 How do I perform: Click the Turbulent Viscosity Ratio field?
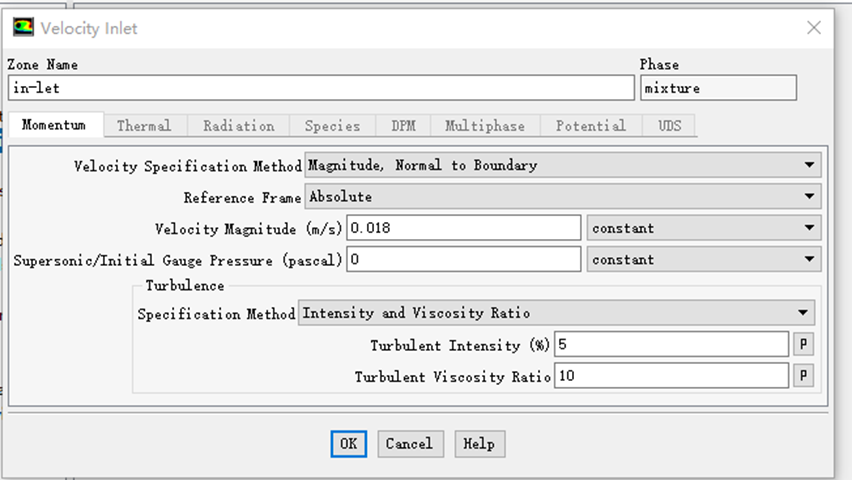click(x=671, y=376)
